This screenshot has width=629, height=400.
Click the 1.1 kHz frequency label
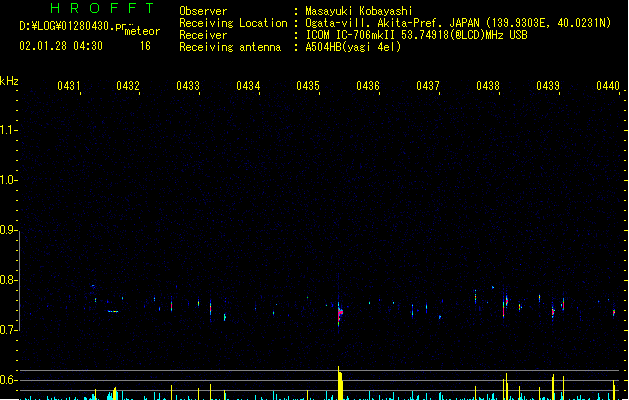[x=8, y=130]
